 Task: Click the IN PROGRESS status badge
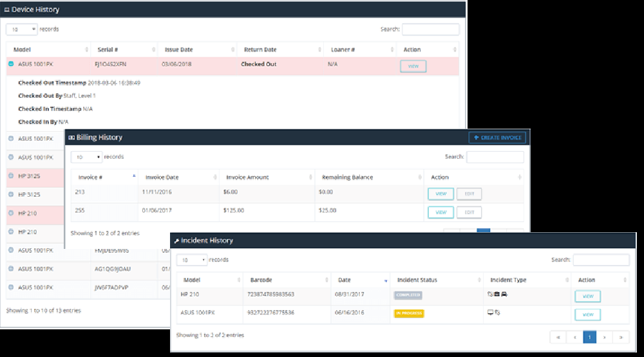(x=409, y=313)
